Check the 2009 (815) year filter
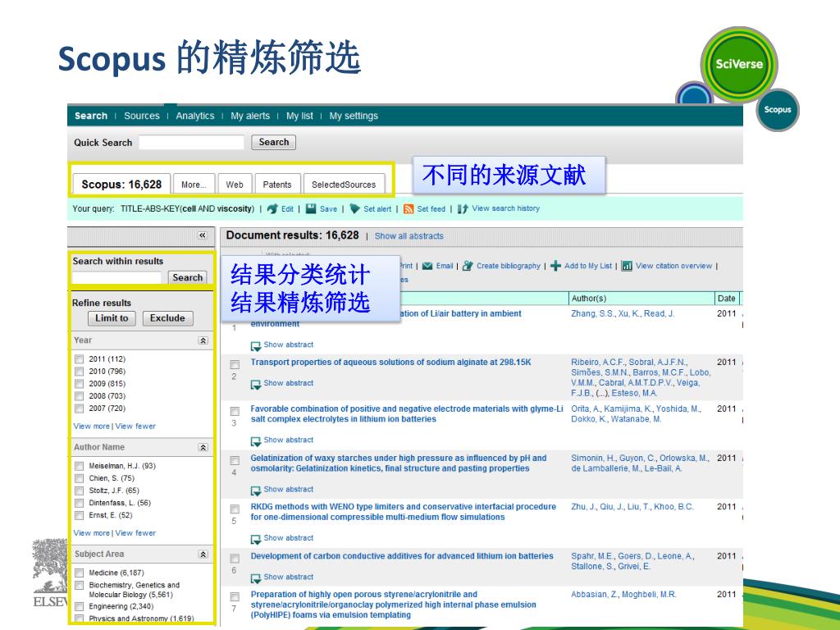The image size is (840, 630). click(80, 384)
